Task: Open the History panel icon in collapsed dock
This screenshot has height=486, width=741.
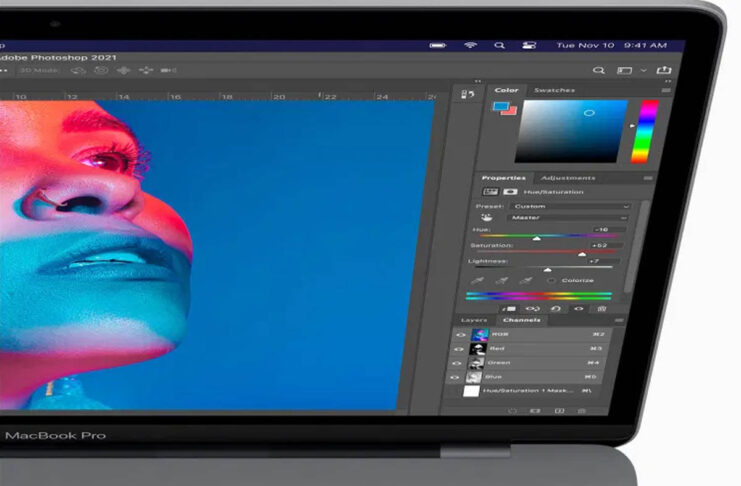Action: pos(467,95)
